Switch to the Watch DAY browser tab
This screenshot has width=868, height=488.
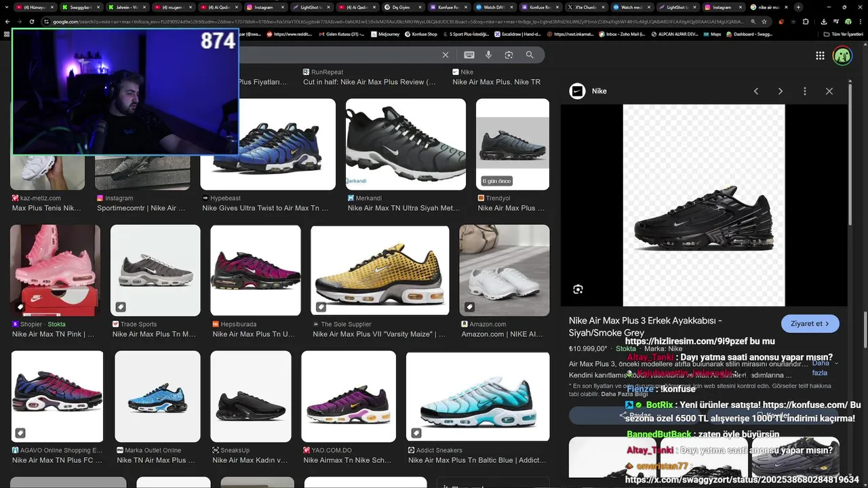[x=495, y=7]
